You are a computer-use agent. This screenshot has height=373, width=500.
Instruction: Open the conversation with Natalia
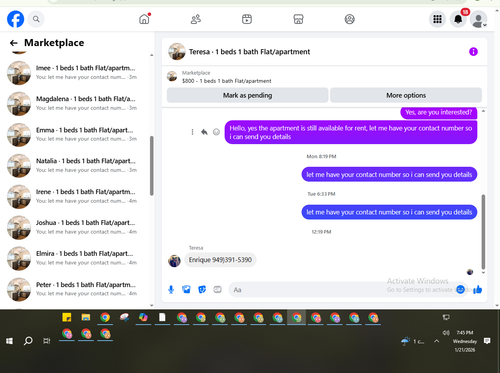[76, 165]
